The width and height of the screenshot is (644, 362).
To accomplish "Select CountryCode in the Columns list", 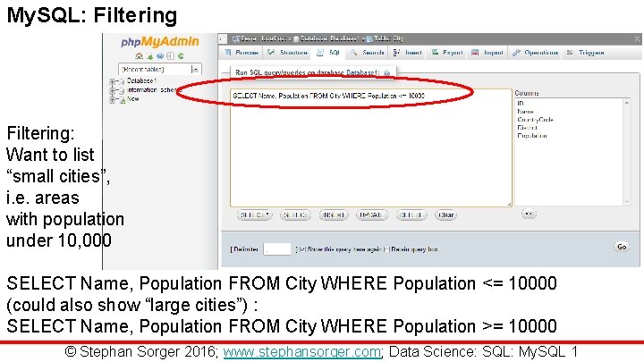I will point(535,120).
